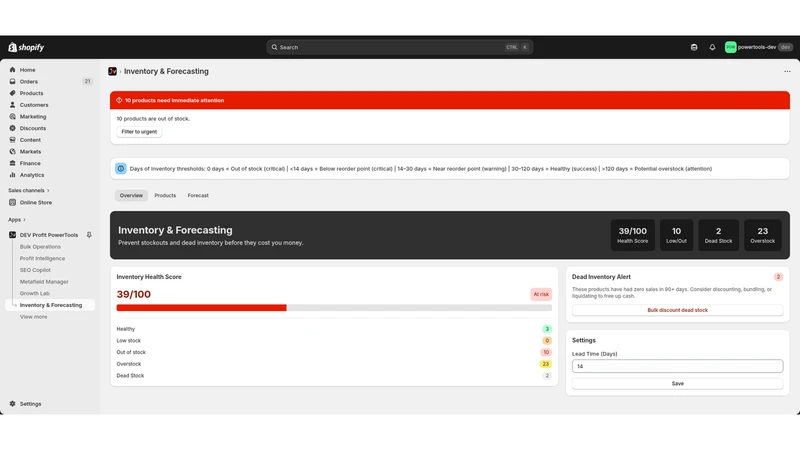Click the Low stock count badge 0

coord(547,341)
